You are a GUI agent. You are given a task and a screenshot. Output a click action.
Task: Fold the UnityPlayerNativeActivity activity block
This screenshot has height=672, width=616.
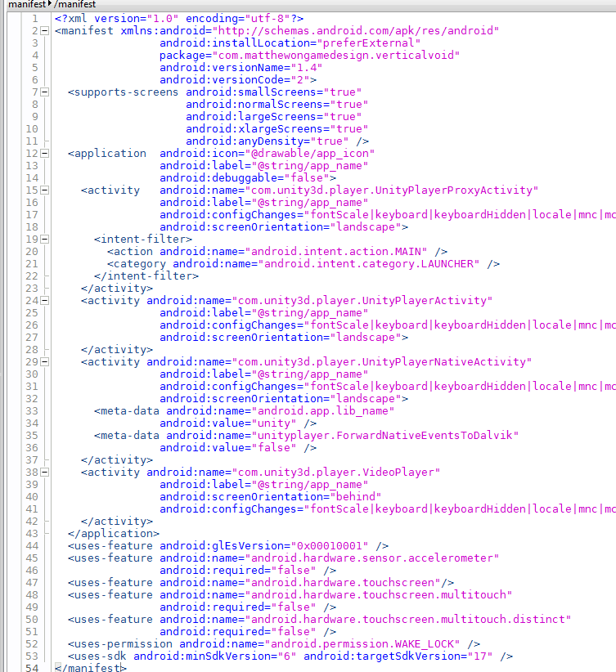45,362
